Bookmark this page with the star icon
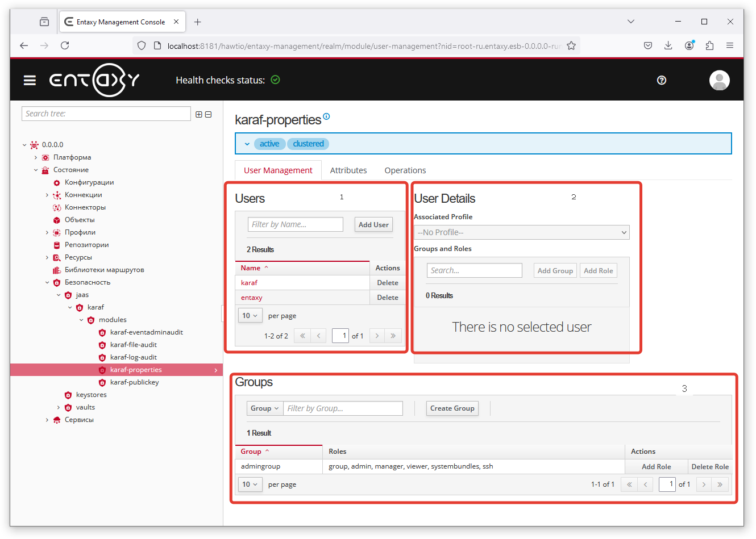Viewport: 756px width, 539px height. pyautogui.click(x=571, y=45)
